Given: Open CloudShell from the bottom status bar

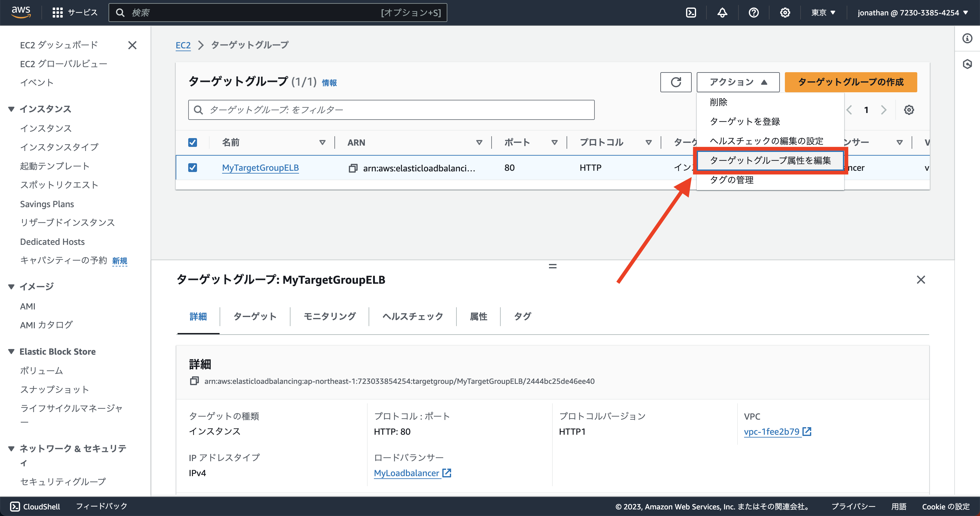Looking at the screenshot, I should (x=35, y=506).
